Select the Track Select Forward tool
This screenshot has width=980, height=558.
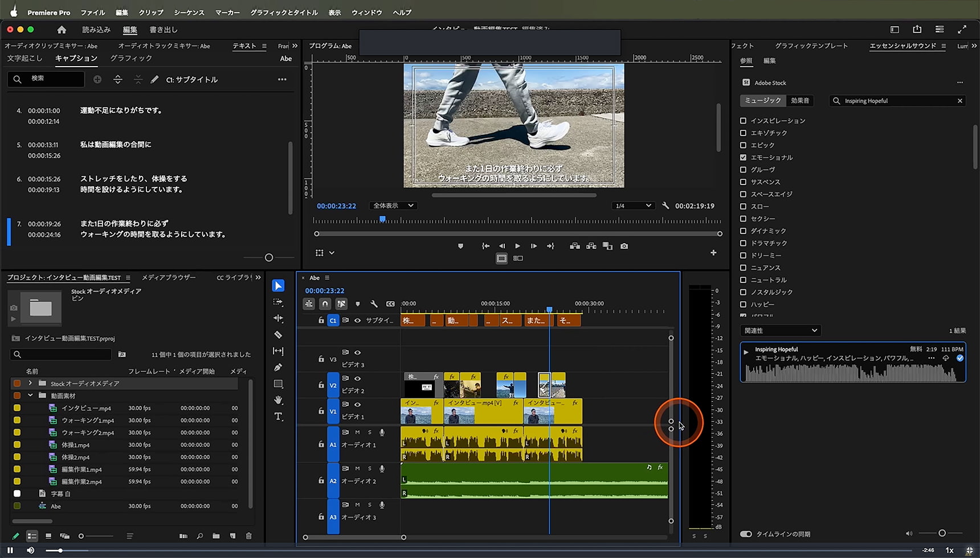point(278,302)
